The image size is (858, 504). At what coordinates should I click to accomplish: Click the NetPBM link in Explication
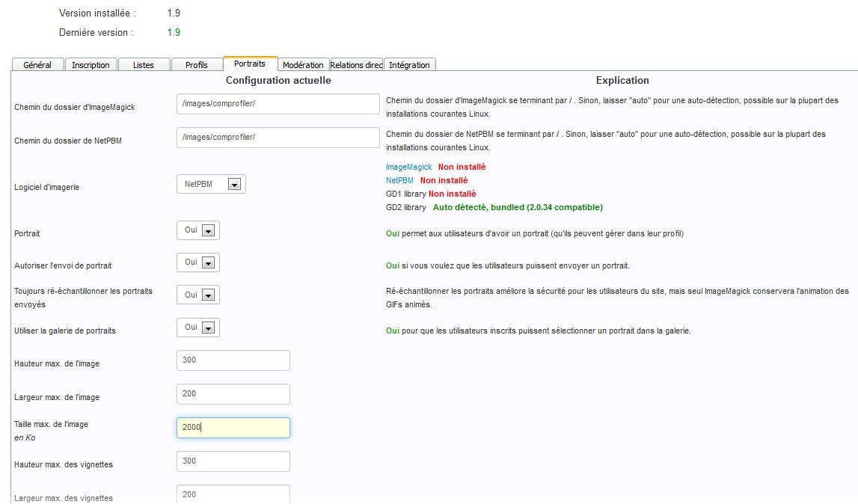pyautogui.click(x=399, y=180)
